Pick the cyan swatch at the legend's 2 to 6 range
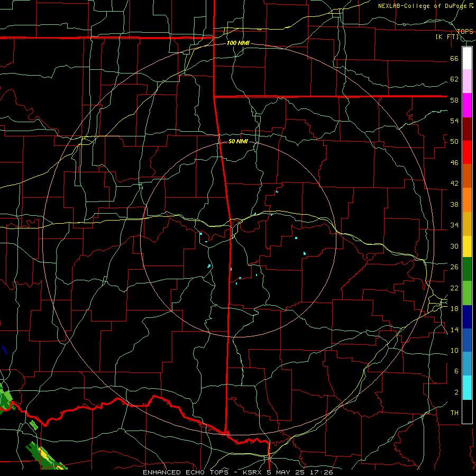Screen dimensions: 476x476 (467, 388)
